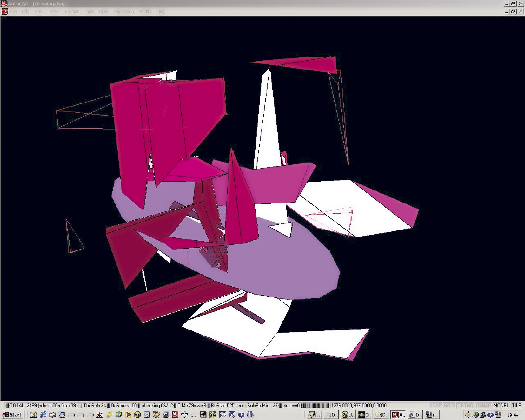Launch the green-yellow swirl quick launch icon

click(x=119, y=415)
